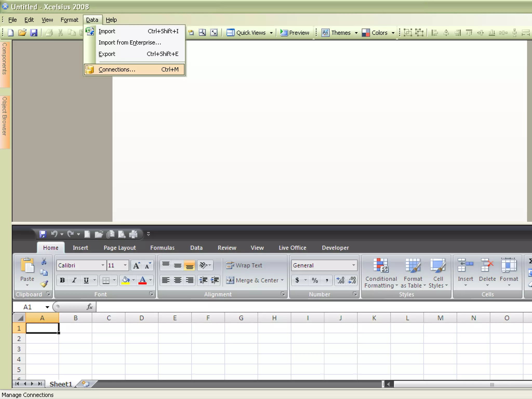Click the Increase Font Size icon
The image size is (532, 399).
[x=137, y=265]
